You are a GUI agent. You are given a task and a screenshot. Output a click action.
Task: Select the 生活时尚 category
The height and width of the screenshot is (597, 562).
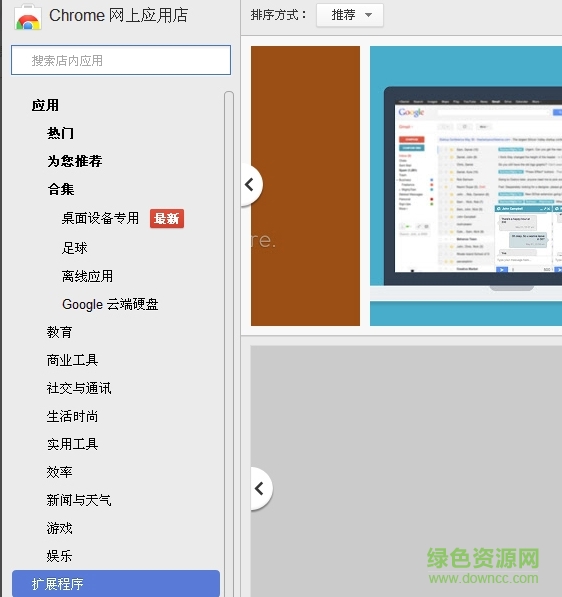[72, 416]
